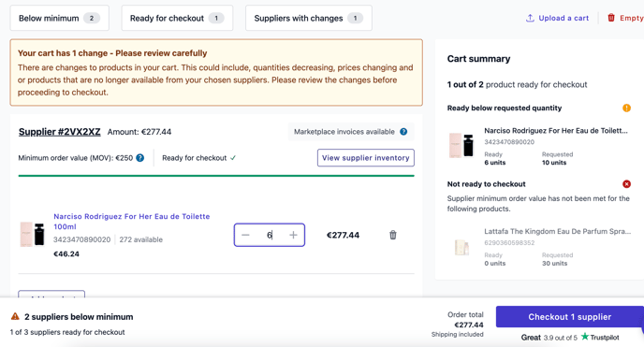Click the upload icon beside Upload a cart

click(x=530, y=18)
